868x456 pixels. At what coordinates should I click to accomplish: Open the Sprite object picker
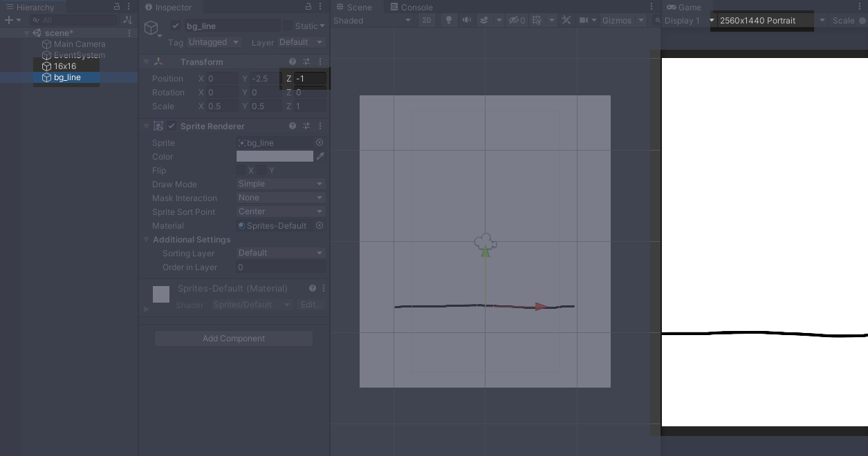coord(320,142)
